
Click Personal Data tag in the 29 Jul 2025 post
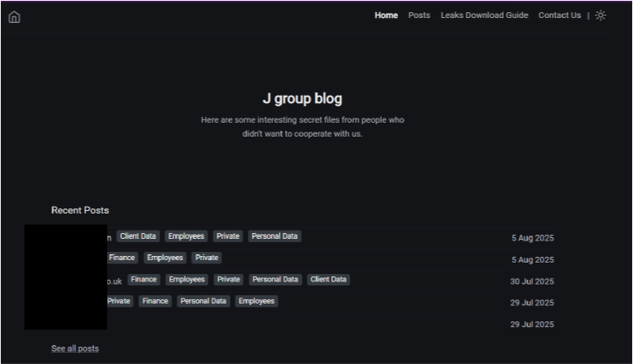204,301
